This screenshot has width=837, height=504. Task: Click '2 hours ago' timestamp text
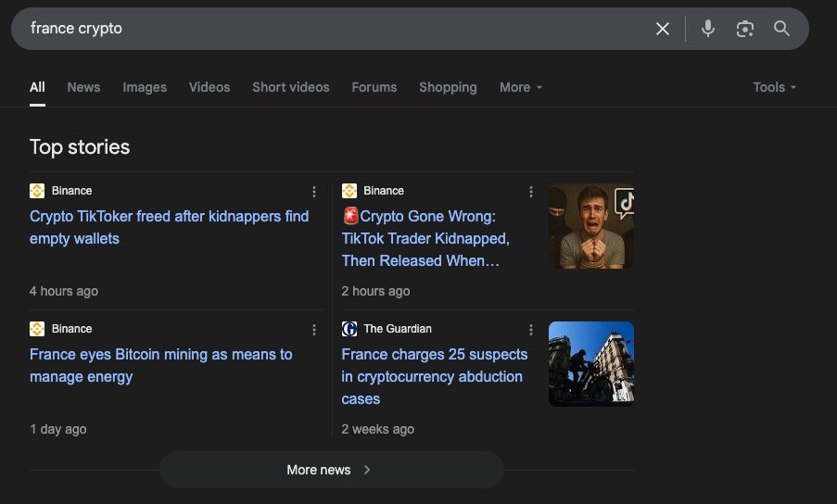(375, 291)
